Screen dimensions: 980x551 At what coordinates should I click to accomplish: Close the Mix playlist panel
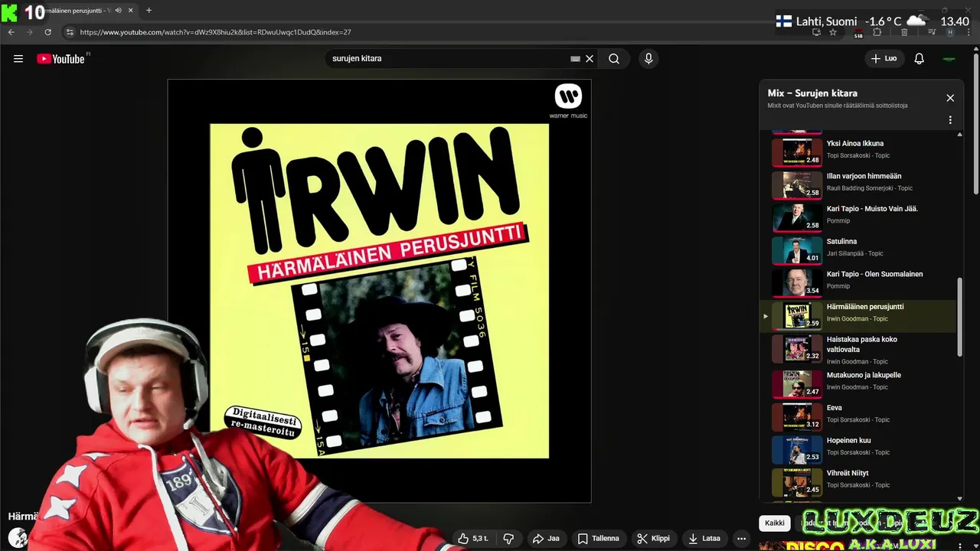[950, 98]
